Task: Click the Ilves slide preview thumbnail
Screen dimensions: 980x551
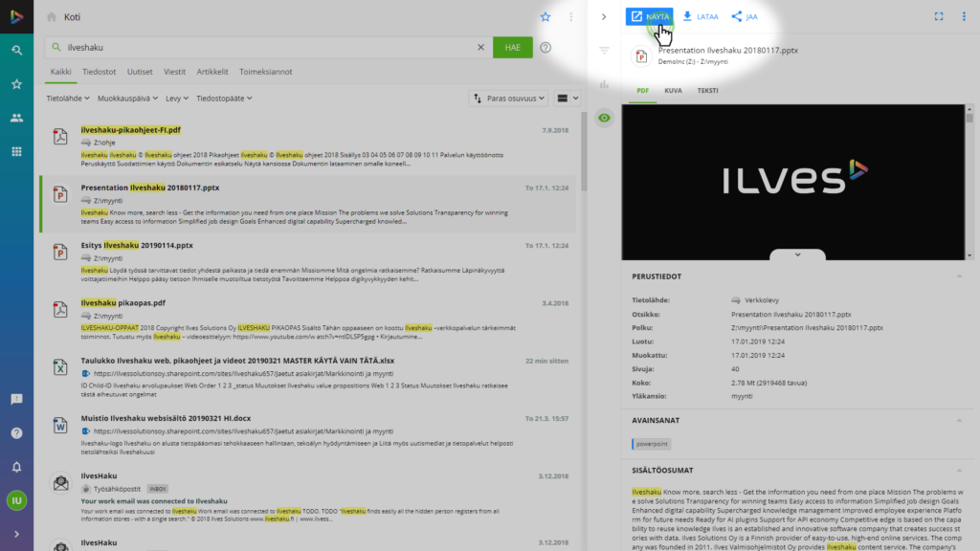Action: [793, 182]
